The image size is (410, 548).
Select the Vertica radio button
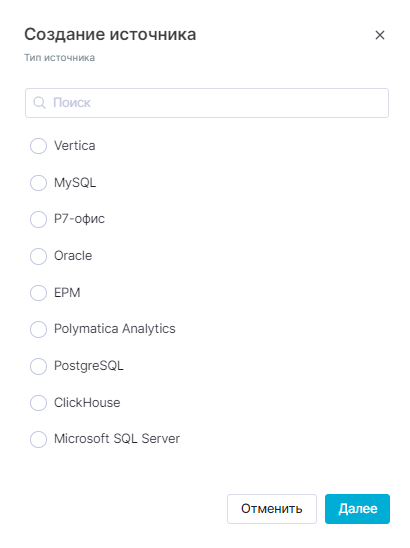click(x=38, y=146)
